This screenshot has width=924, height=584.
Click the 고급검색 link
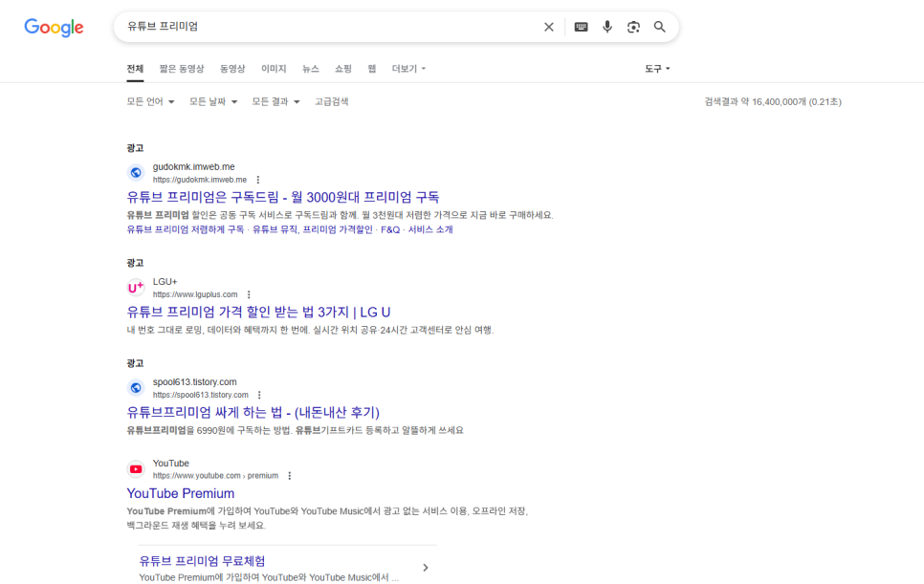332,102
